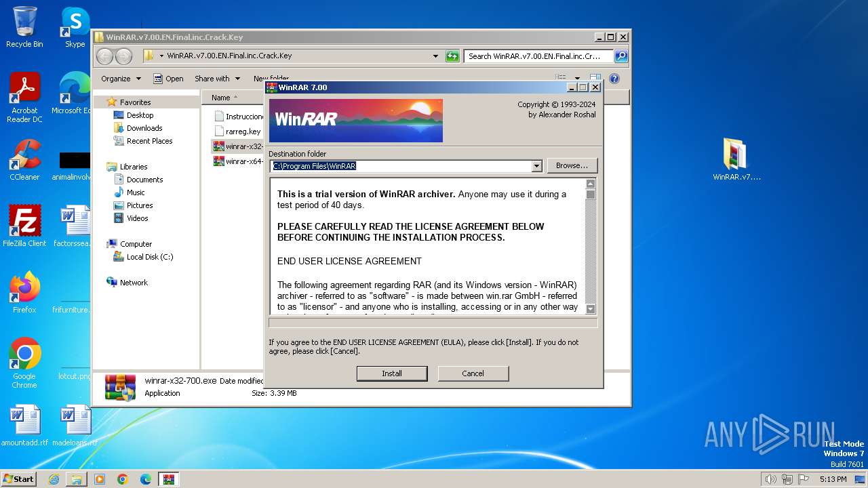Click the CCleaner desktop icon
Image resolution: width=868 pixels, height=488 pixels.
point(24,160)
